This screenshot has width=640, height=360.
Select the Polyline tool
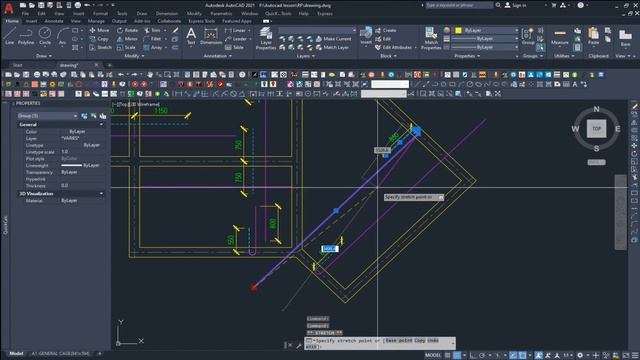26,36
